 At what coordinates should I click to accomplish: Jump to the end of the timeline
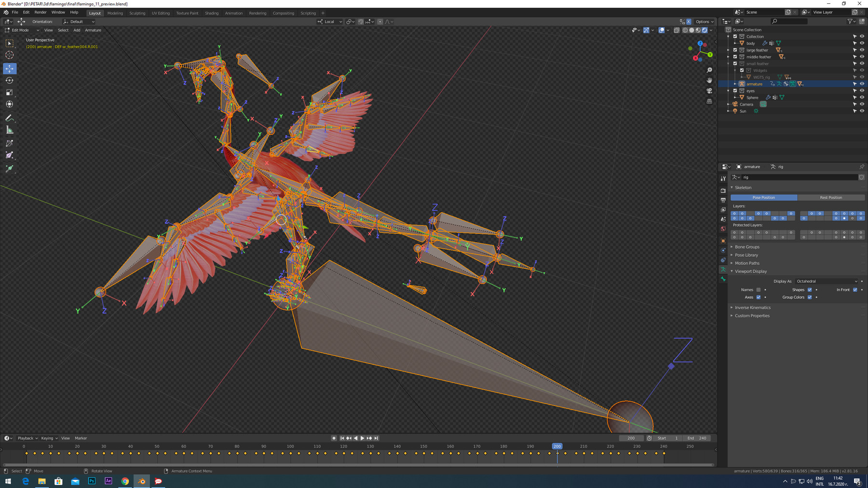pyautogui.click(x=376, y=438)
